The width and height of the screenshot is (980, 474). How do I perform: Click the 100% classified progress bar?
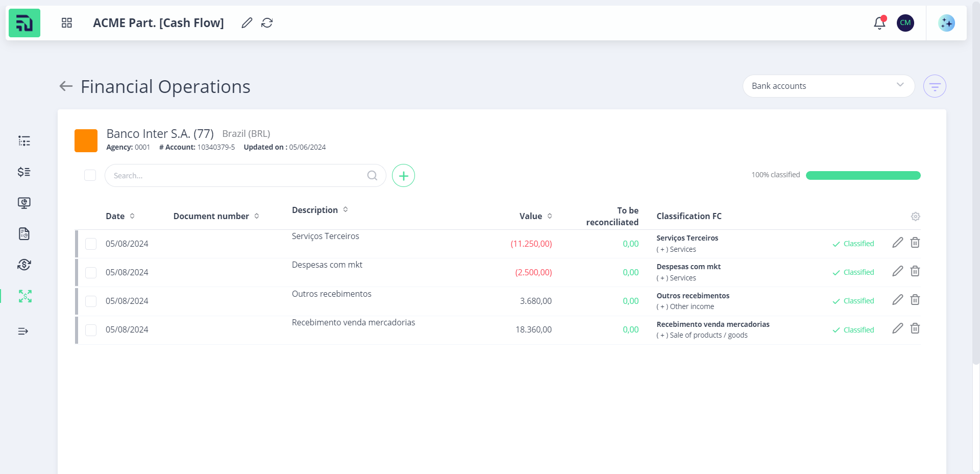pyautogui.click(x=863, y=175)
